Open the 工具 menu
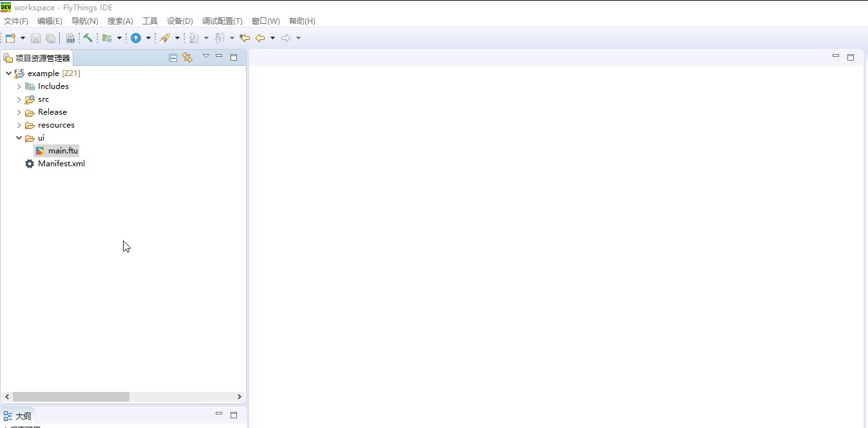Screen dimensions: 868x428 [150, 21]
